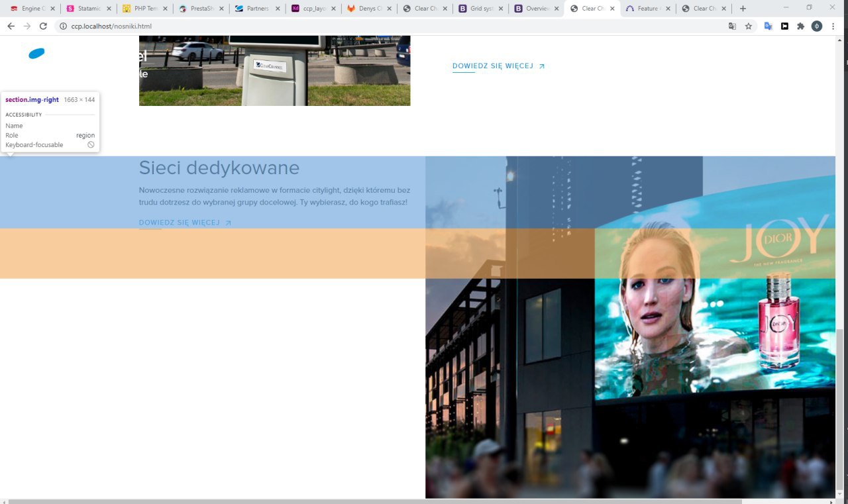Close the Grid syst tab
This screenshot has height=504, width=848.
click(502, 9)
